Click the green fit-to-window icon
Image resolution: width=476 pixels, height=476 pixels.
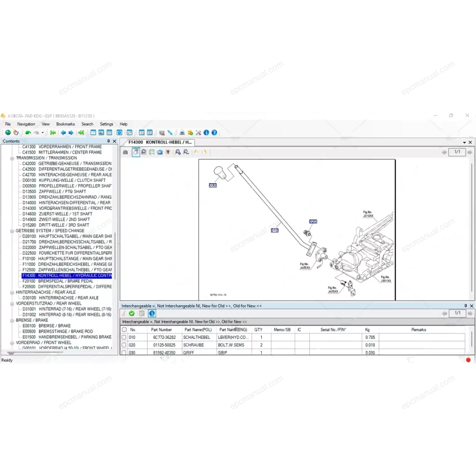pos(152,152)
